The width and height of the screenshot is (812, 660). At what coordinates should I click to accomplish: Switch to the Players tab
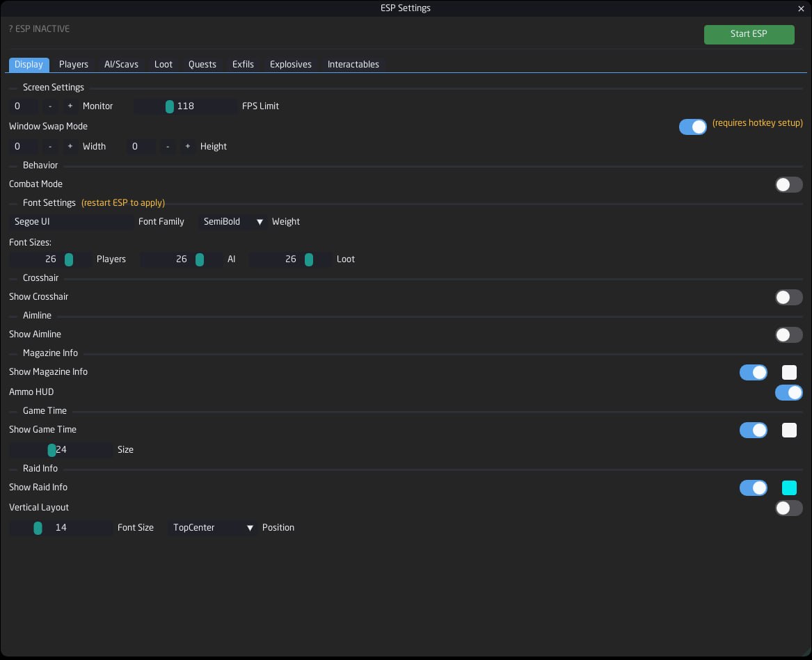tap(74, 64)
